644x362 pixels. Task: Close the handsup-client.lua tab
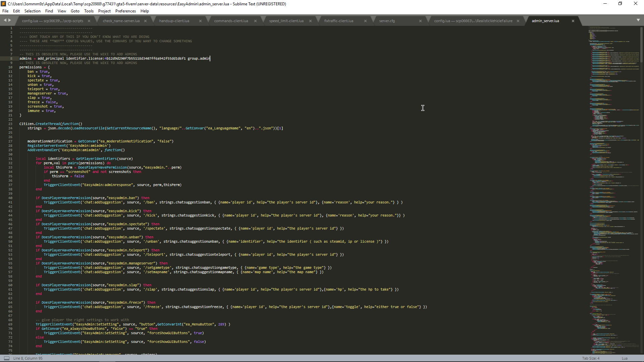tap(200, 21)
